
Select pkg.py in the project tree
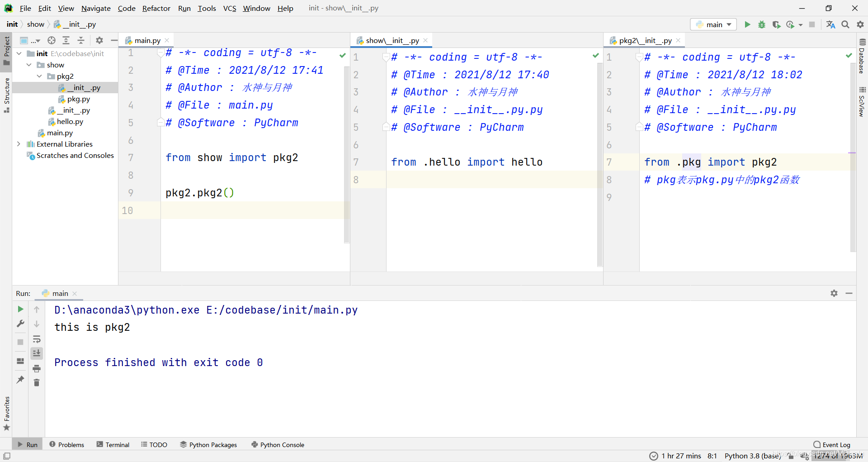coord(79,99)
